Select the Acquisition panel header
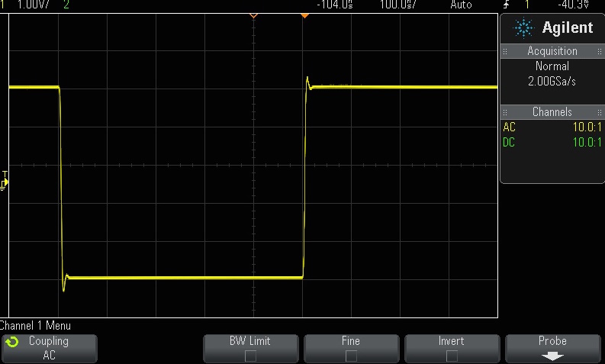 552,51
